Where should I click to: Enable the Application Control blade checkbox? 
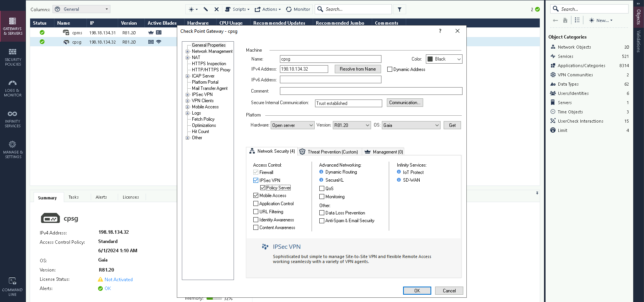pos(256,204)
